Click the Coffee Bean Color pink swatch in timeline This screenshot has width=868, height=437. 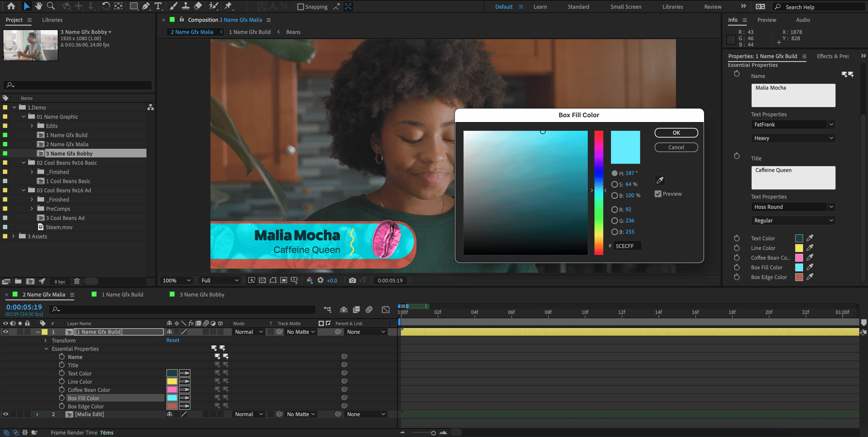pyautogui.click(x=172, y=390)
